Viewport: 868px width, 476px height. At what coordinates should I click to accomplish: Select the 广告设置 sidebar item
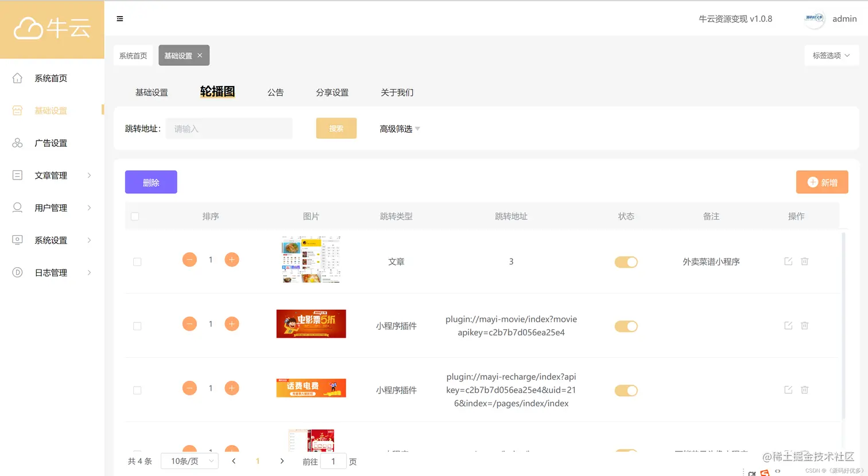(x=50, y=143)
